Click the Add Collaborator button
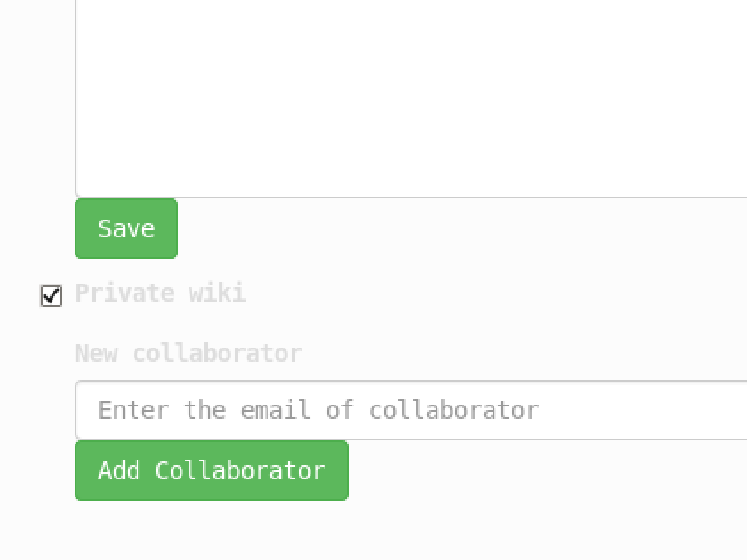The width and height of the screenshot is (747, 560). pyautogui.click(x=212, y=470)
